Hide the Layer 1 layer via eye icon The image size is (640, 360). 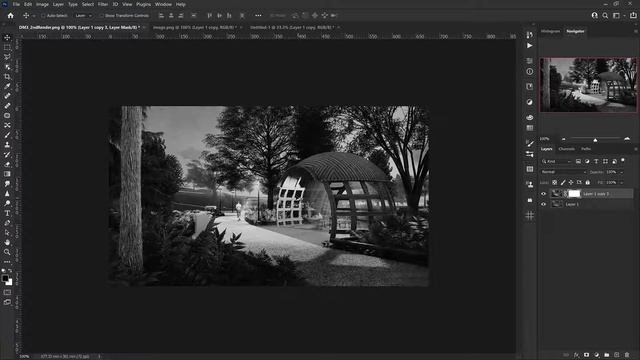544,204
